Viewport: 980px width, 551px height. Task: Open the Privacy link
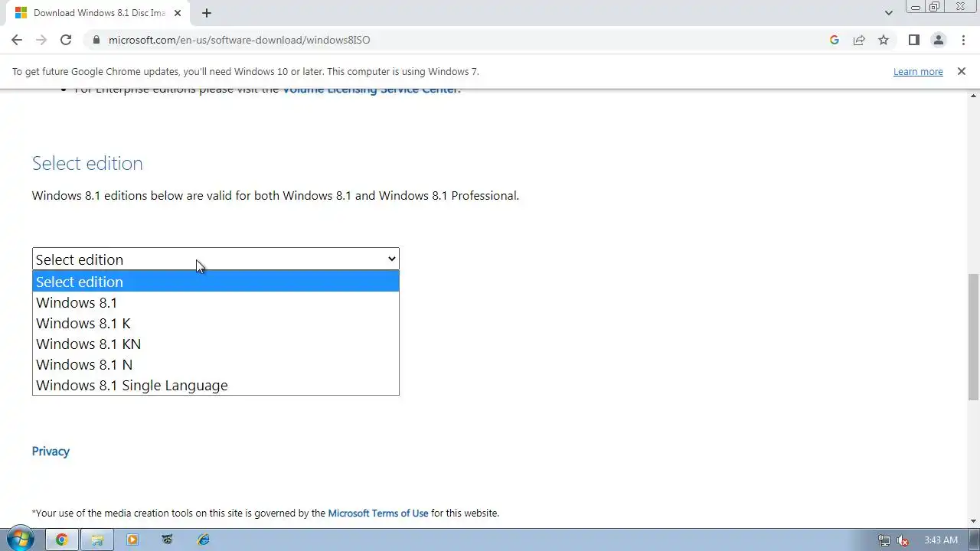[51, 452]
